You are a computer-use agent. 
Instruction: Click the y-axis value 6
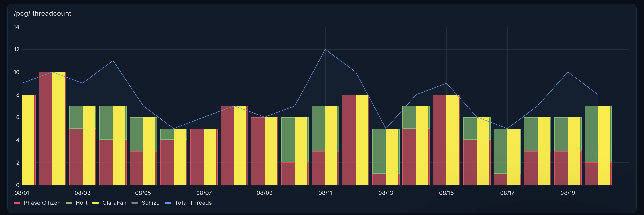(18, 117)
